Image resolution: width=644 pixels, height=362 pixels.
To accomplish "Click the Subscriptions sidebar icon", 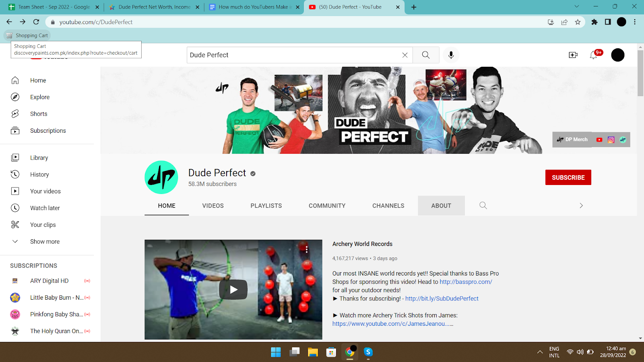I will click(15, 131).
